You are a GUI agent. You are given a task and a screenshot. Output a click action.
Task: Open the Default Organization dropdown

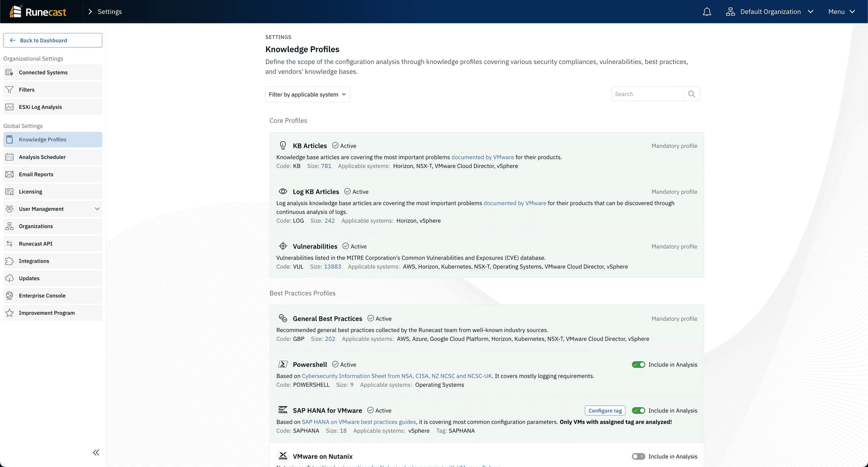770,12
